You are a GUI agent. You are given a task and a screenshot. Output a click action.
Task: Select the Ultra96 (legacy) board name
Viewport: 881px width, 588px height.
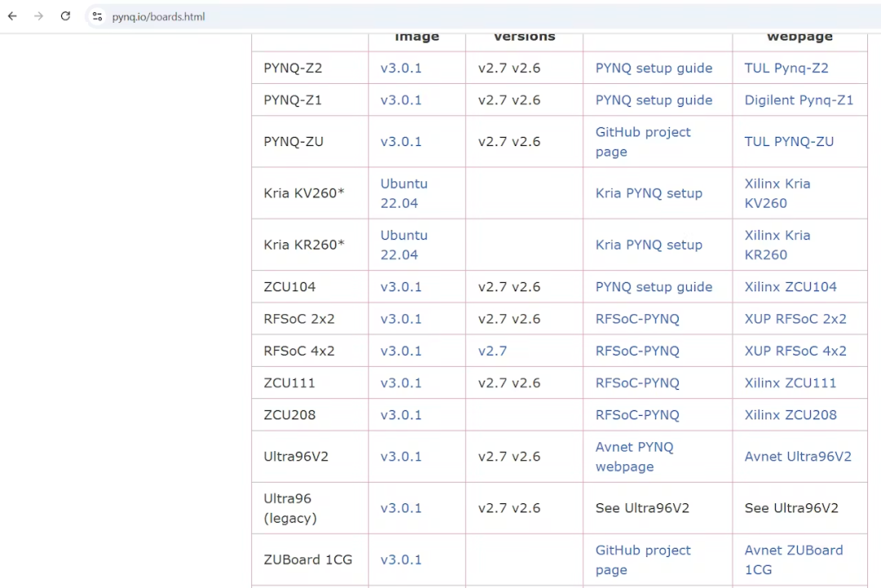coord(290,508)
